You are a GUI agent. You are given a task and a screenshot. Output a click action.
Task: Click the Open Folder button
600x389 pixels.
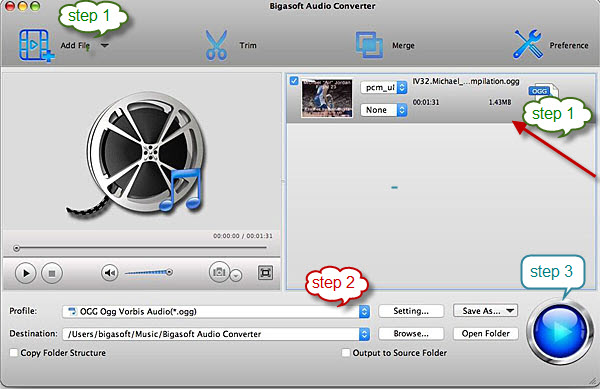[486, 334]
